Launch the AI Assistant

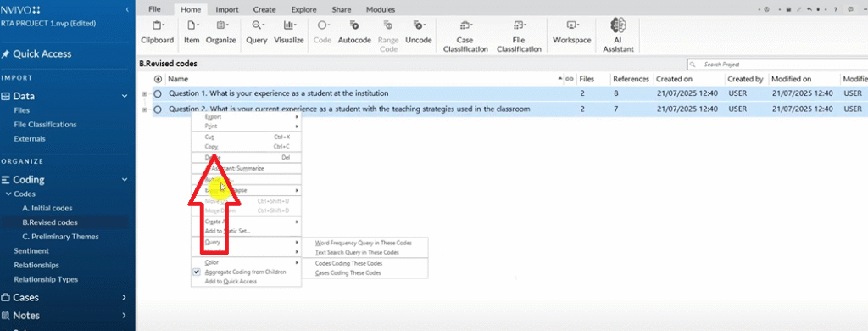tap(618, 36)
